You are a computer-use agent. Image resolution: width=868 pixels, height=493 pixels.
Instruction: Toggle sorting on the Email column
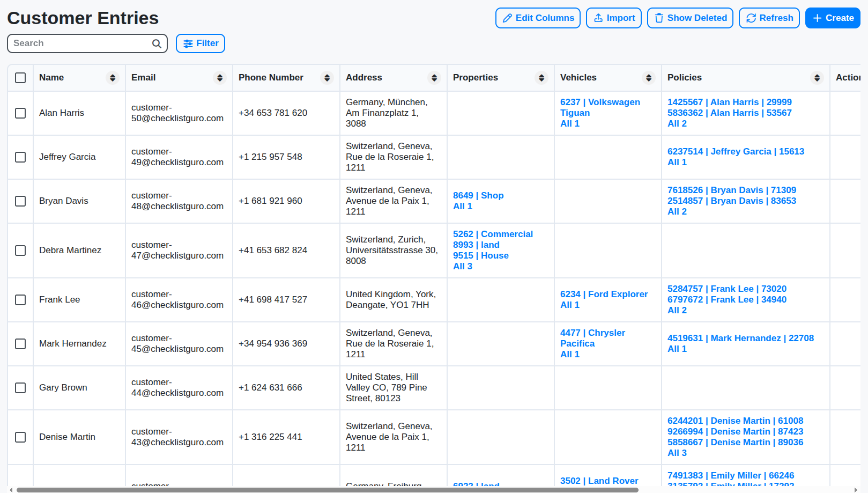(220, 77)
